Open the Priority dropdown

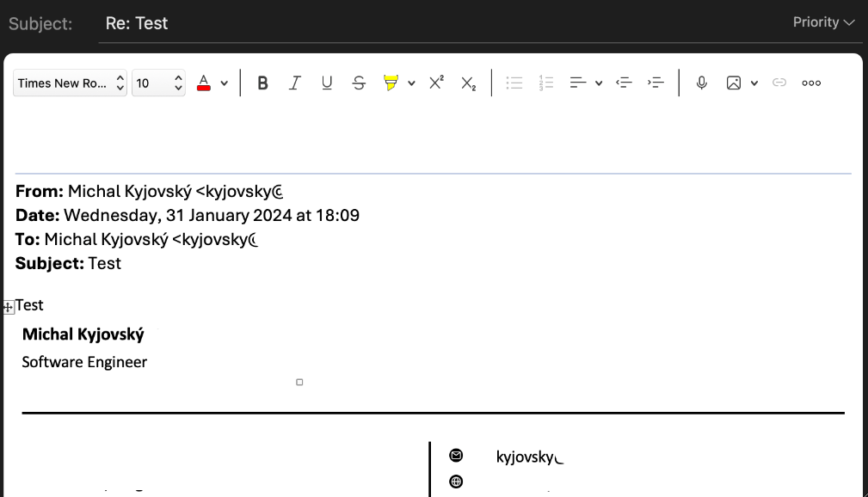pyautogui.click(x=824, y=22)
